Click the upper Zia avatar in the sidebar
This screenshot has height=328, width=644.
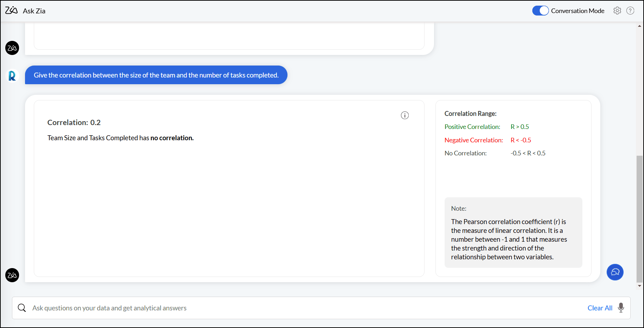12,48
